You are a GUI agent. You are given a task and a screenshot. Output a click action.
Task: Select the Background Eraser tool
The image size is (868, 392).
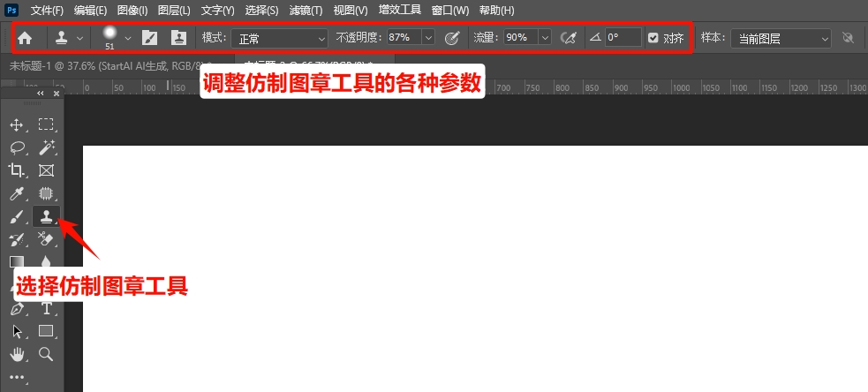(46, 240)
